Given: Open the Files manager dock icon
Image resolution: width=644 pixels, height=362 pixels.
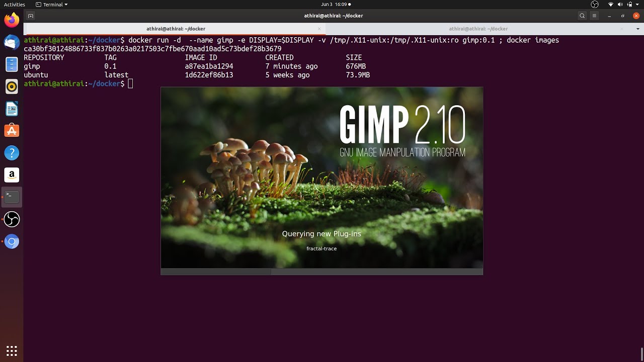Looking at the screenshot, I should 12,64.
